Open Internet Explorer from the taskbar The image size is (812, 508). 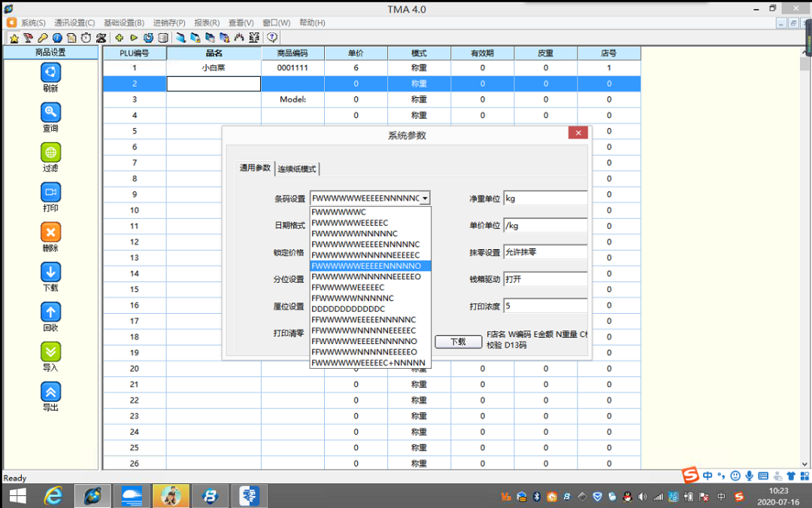pyautogui.click(x=53, y=496)
